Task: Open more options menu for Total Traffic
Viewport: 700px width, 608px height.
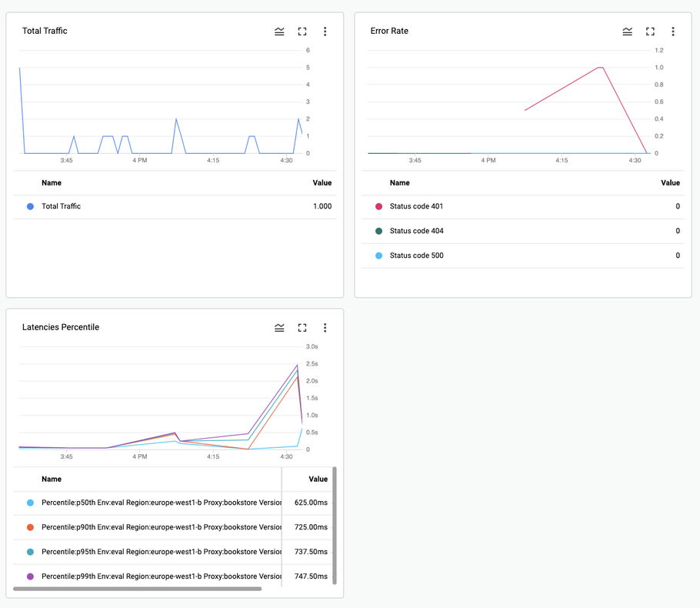Action: [325, 32]
